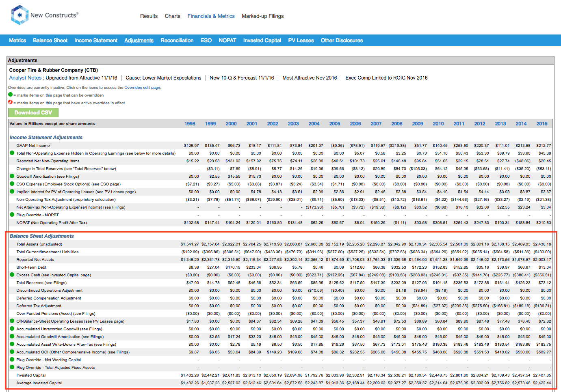This screenshot has height=392, width=561.
Task: Switch to the Reconciliation tab
Action: (177, 41)
